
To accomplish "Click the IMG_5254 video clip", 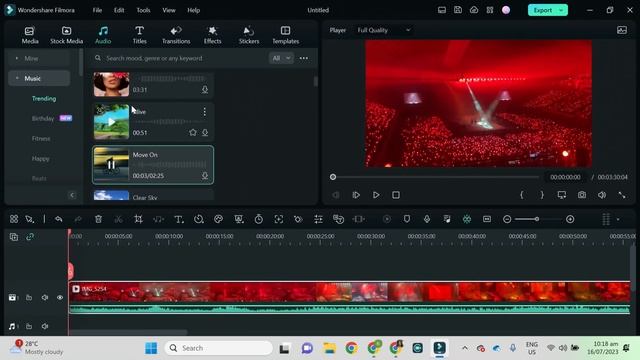I will click(349, 297).
